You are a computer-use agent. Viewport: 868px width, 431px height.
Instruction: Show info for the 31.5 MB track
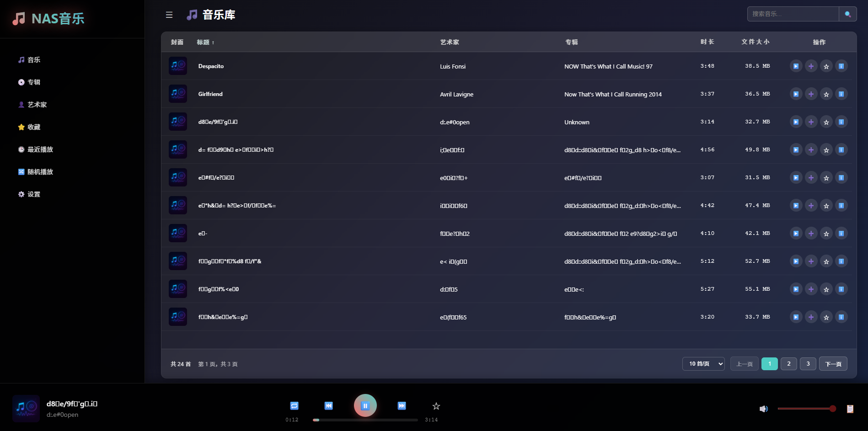click(841, 178)
